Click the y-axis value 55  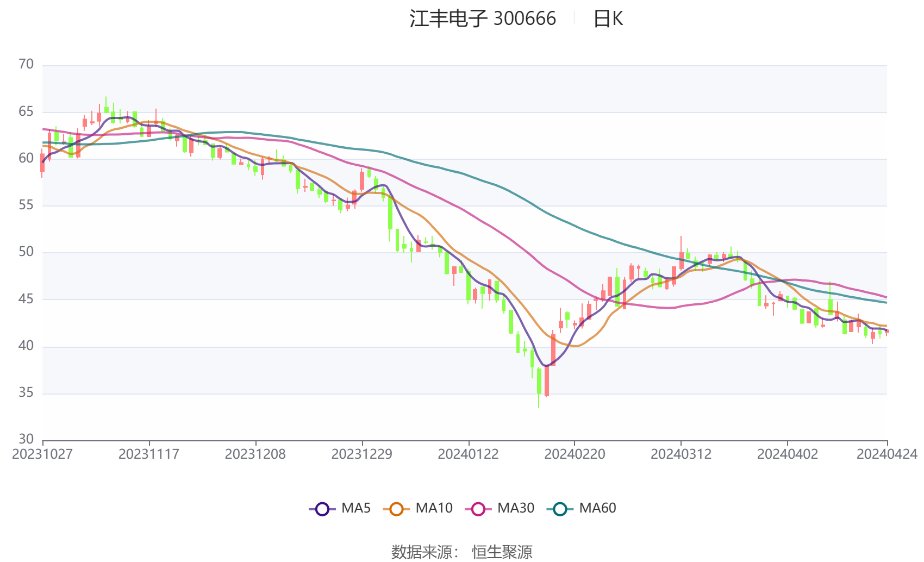[26, 205]
